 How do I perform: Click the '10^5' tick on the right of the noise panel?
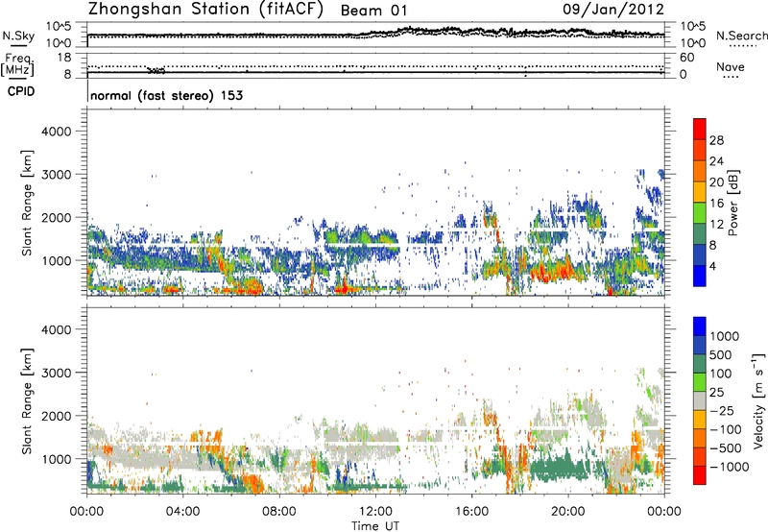pyautogui.click(x=692, y=27)
